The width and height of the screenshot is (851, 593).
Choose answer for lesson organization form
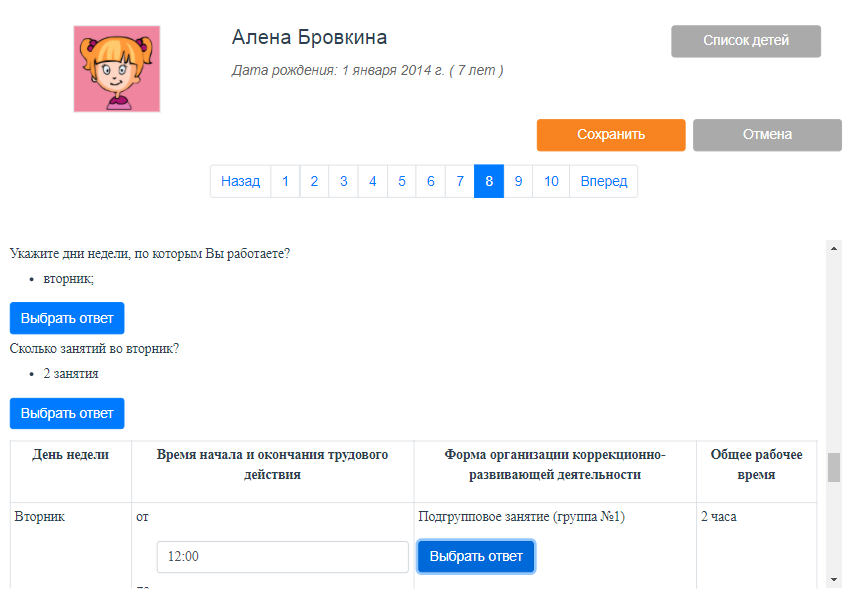pyautogui.click(x=476, y=556)
